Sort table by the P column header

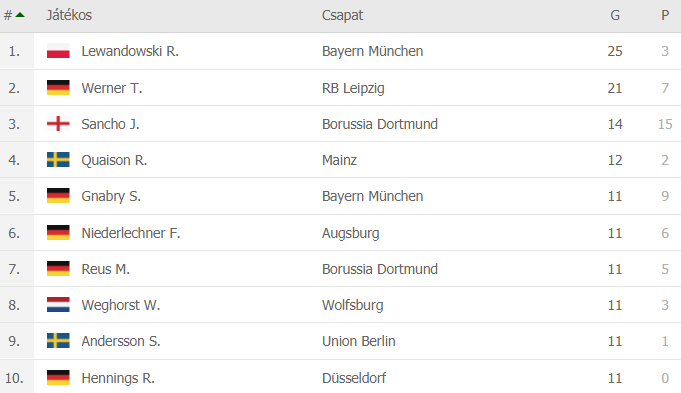tap(665, 16)
